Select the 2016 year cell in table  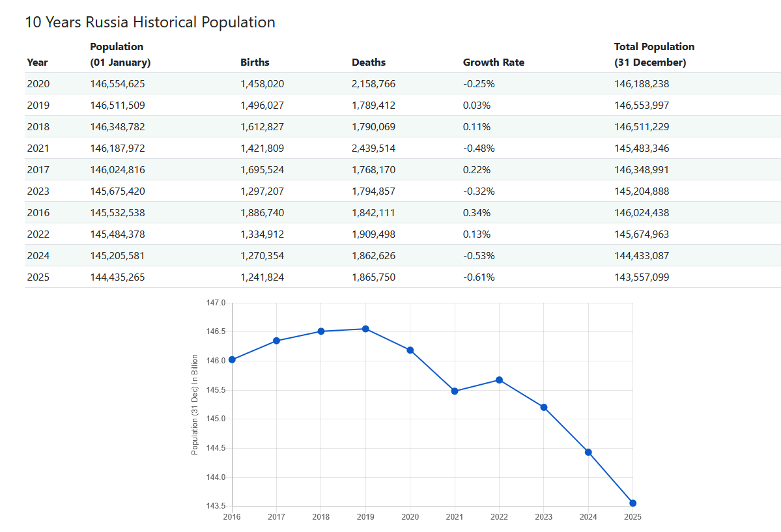[38, 212]
